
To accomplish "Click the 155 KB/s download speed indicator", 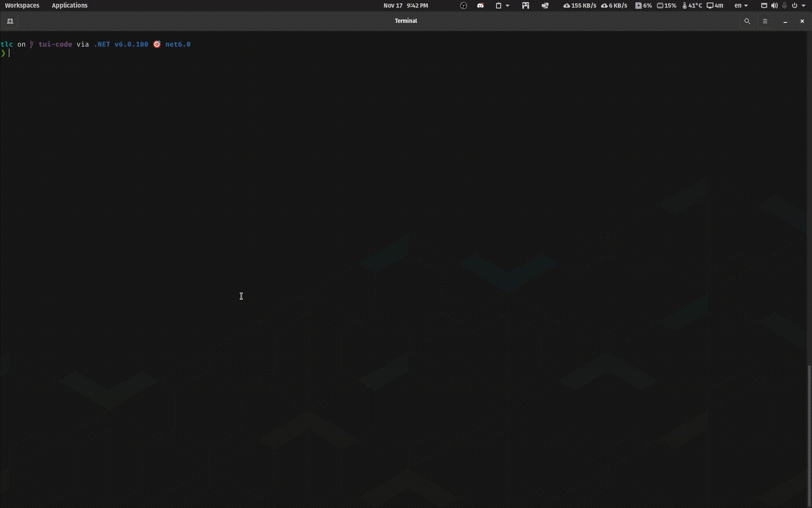I will pos(580,6).
